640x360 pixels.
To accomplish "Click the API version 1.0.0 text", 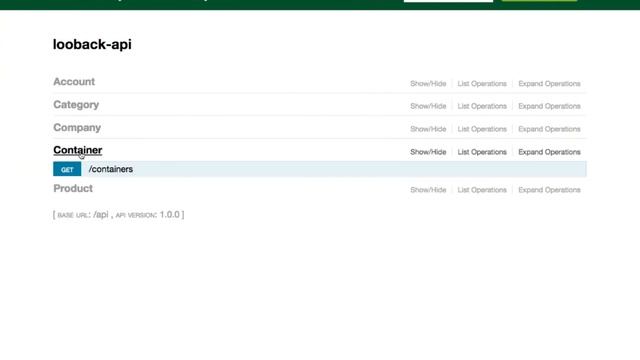I will [169, 215].
